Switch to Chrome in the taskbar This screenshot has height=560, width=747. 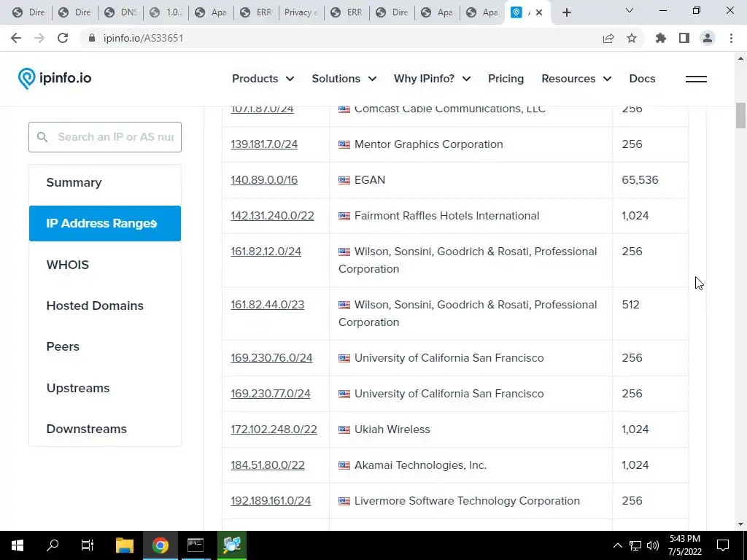160,545
